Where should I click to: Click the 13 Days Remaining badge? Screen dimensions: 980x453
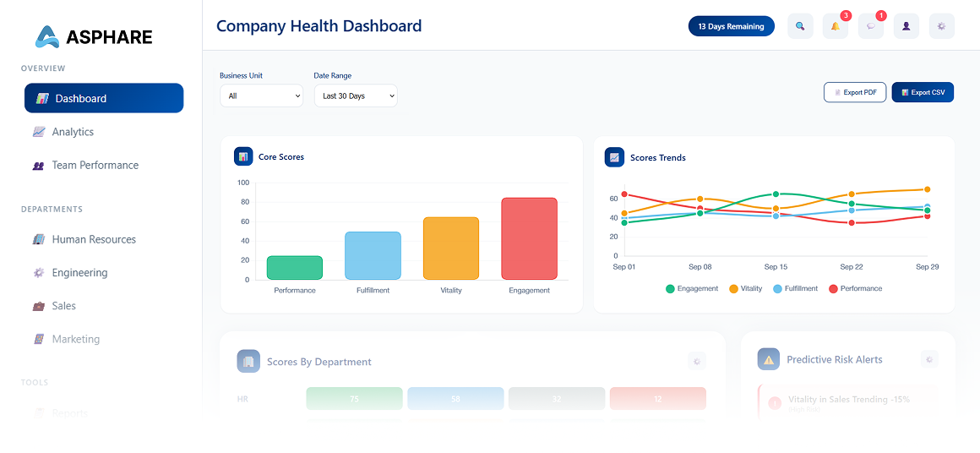click(731, 26)
